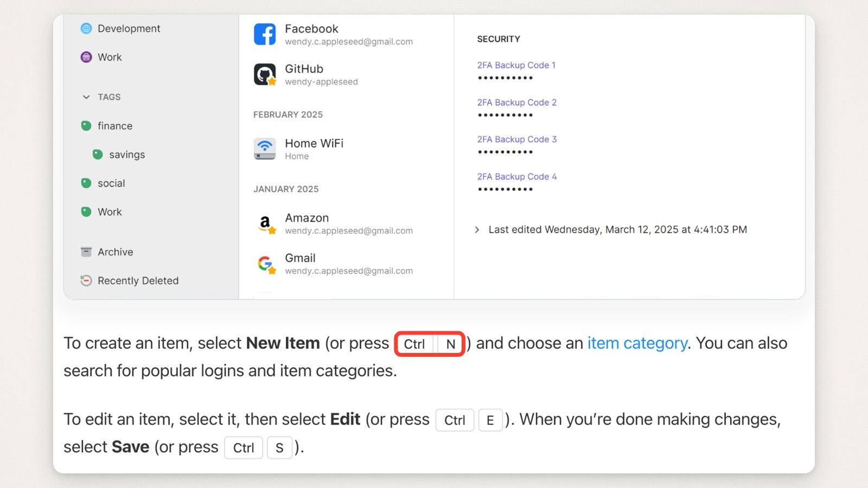Select 2FA Backup Code 2 field
Screen dimensions: 868x488
517,108
